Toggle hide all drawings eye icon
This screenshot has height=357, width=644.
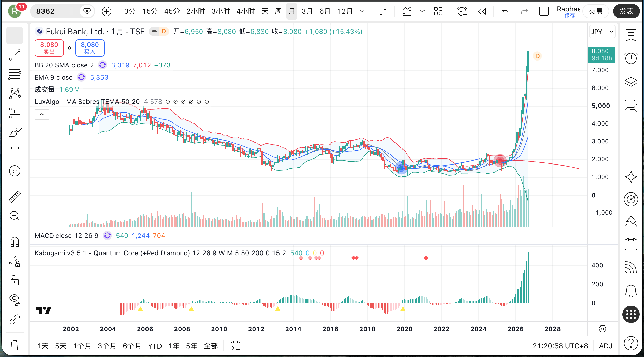[x=15, y=300]
